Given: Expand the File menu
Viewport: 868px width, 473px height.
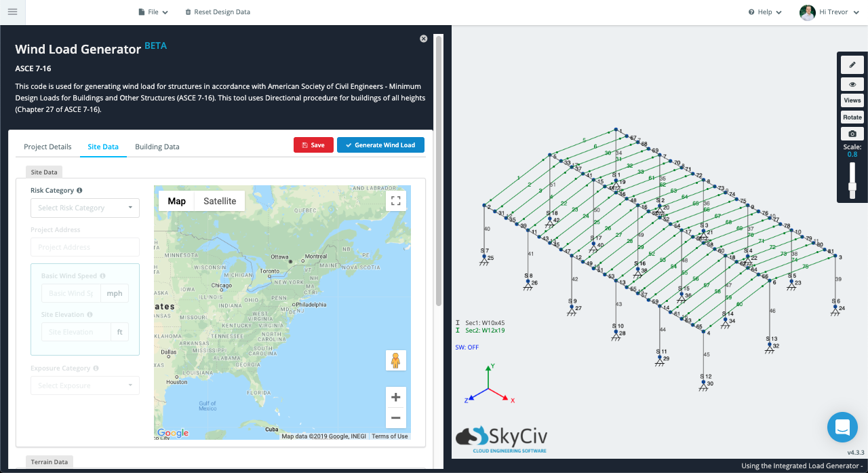Looking at the screenshot, I should (153, 12).
